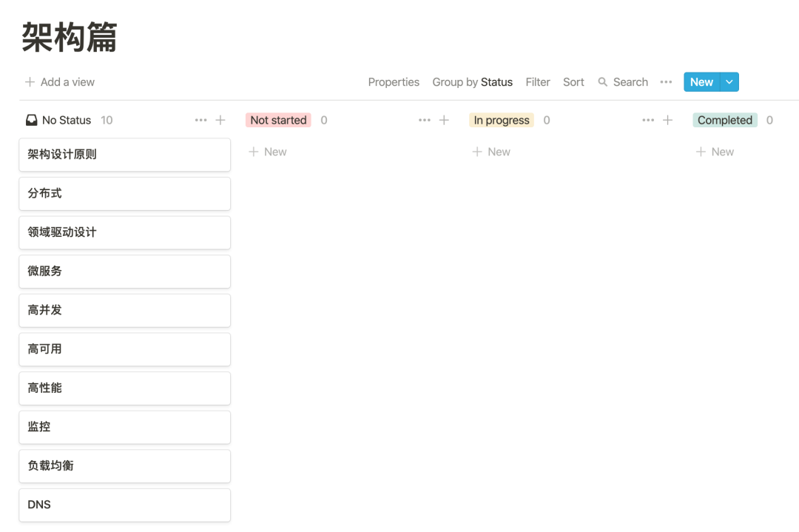Screen dimensions: 799x532
Task: Click the In progress status tag
Action: 502,121
